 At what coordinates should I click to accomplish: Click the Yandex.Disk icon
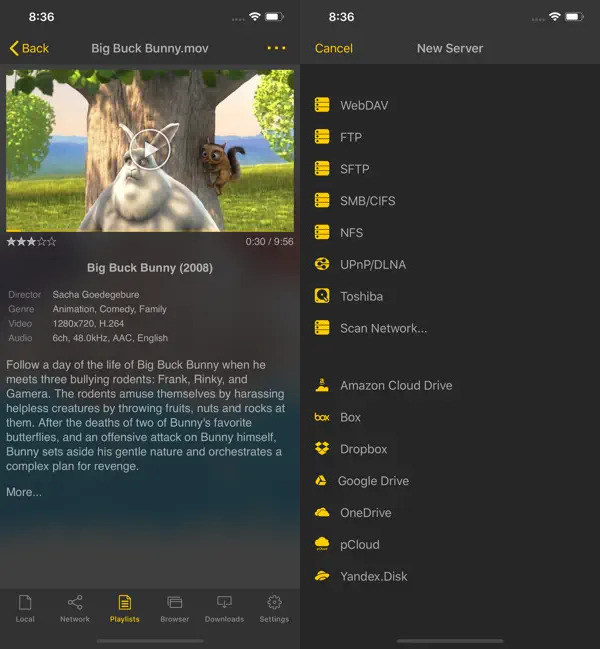click(322, 576)
